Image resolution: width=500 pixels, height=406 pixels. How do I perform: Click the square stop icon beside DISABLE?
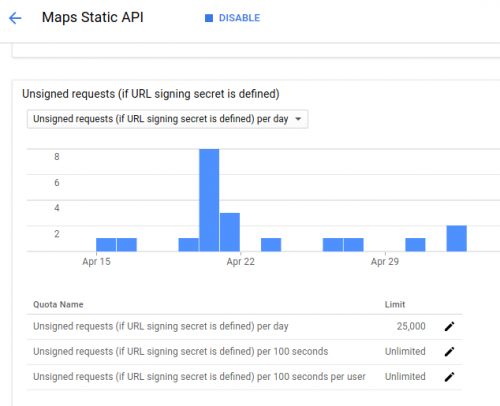pos(209,18)
